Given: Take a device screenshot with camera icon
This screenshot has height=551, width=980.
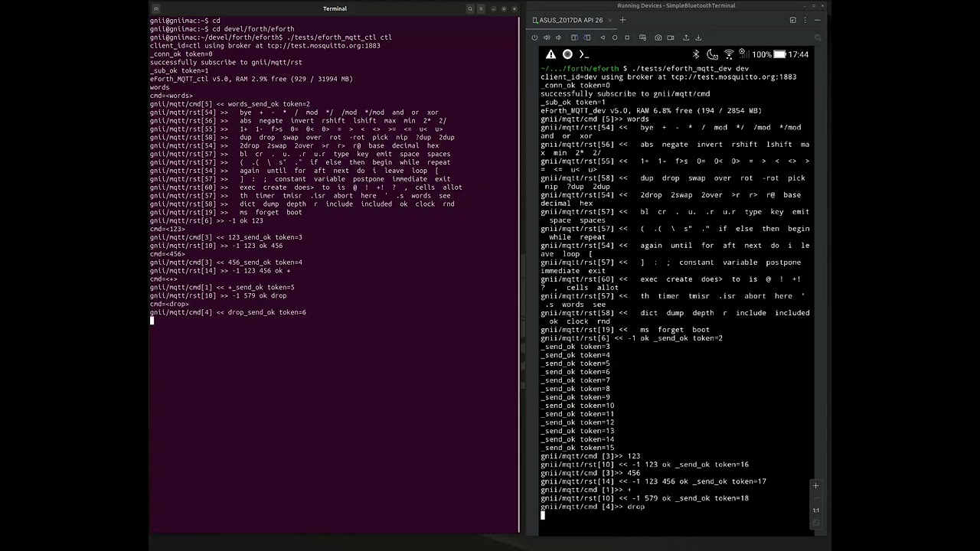Looking at the screenshot, I should (x=658, y=37).
